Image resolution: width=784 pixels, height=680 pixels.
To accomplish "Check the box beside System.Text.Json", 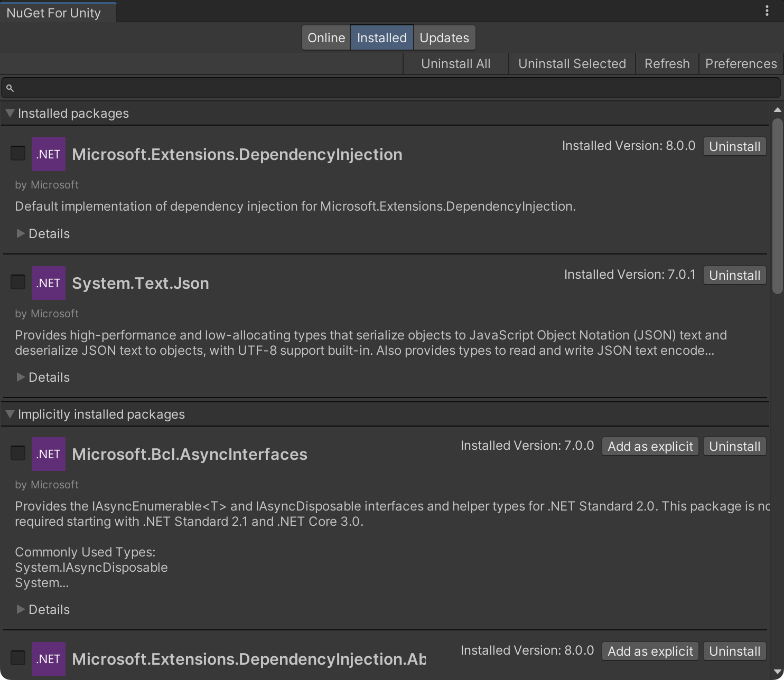I will tap(17, 282).
